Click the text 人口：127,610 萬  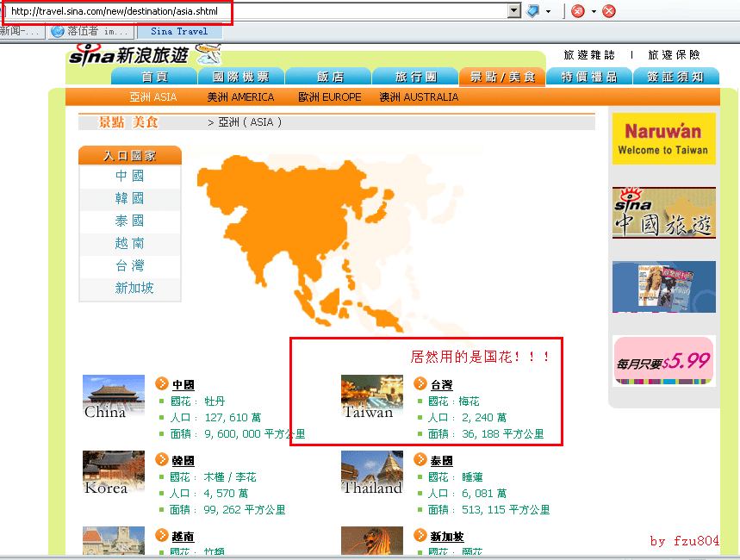[215, 418]
